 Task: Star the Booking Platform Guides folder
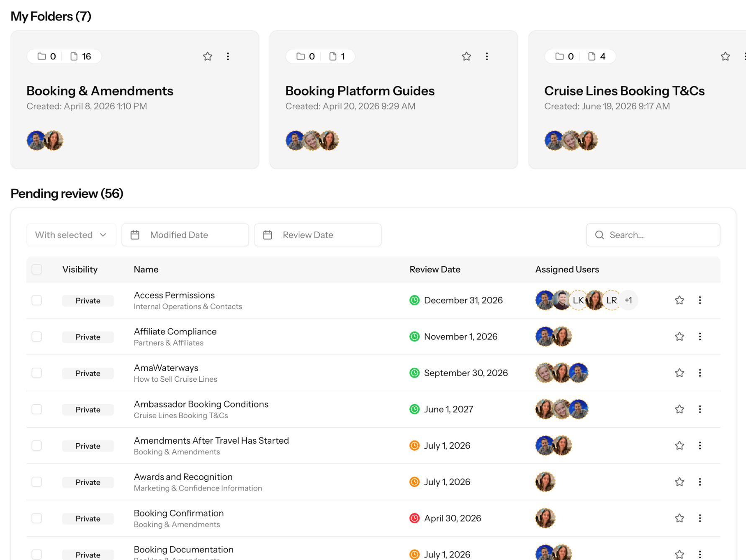466,56
